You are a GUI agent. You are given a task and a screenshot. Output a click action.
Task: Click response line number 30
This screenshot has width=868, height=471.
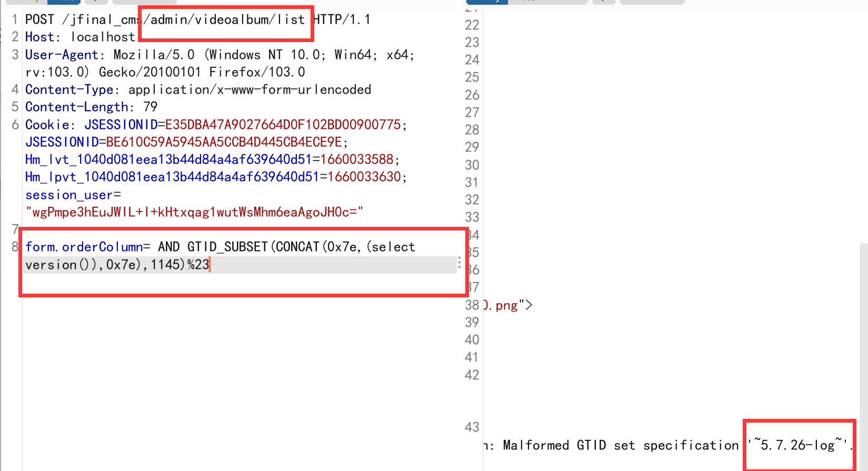pyautogui.click(x=472, y=165)
